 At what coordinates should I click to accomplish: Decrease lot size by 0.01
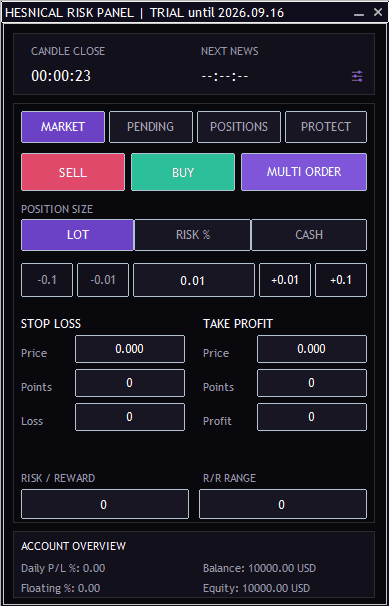tap(103, 280)
